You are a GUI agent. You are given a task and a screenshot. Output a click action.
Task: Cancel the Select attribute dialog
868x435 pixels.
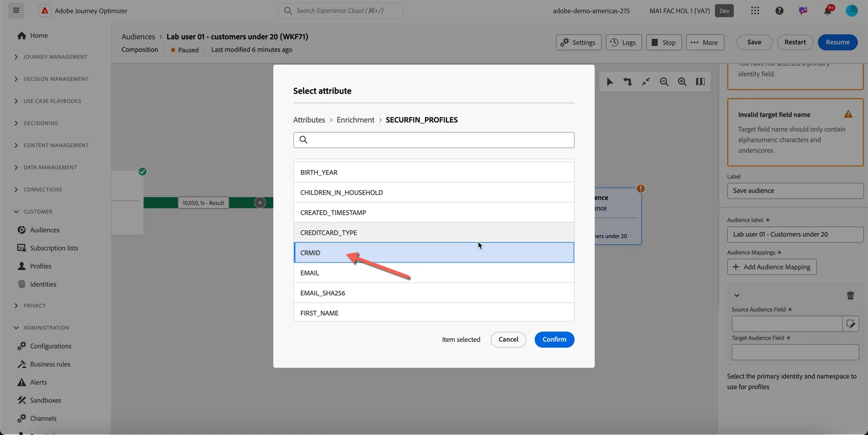508,339
